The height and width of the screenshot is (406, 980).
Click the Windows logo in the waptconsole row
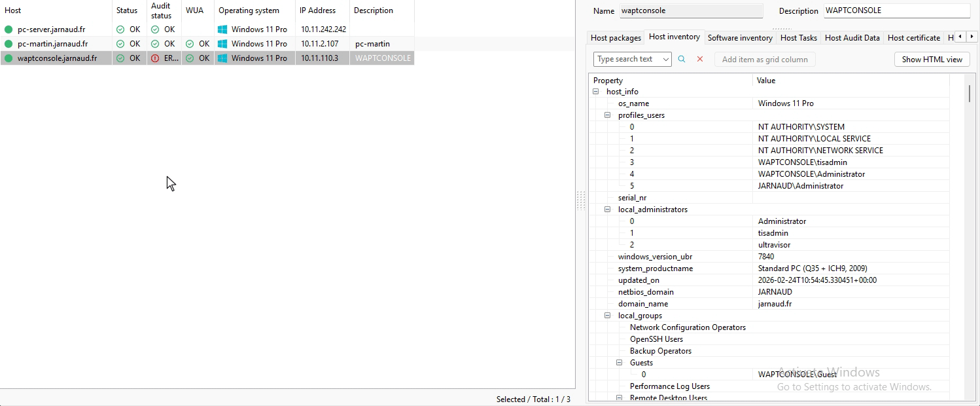(x=222, y=58)
